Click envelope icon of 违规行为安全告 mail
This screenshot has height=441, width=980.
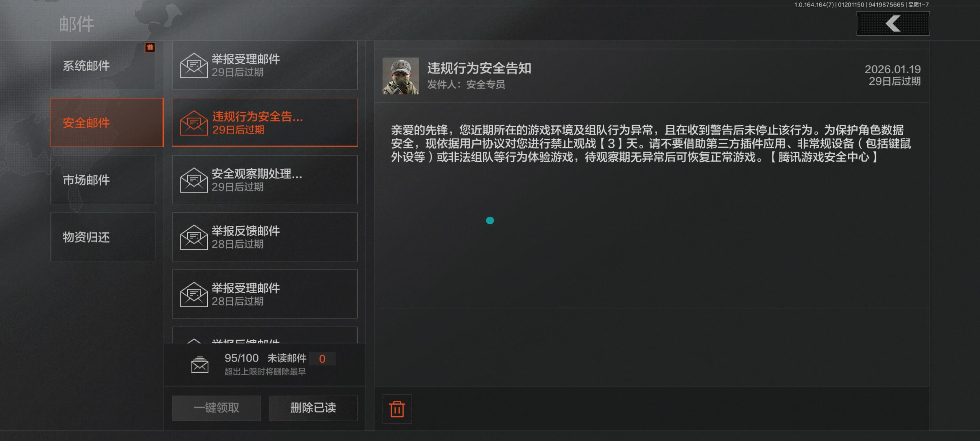194,123
